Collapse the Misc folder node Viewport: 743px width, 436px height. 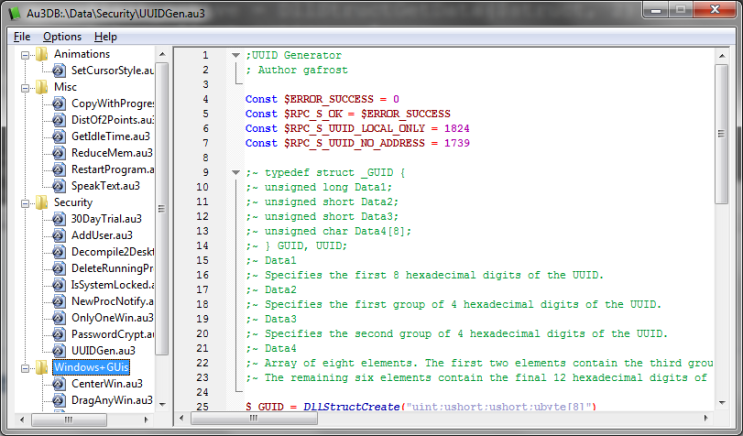coord(25,88)
